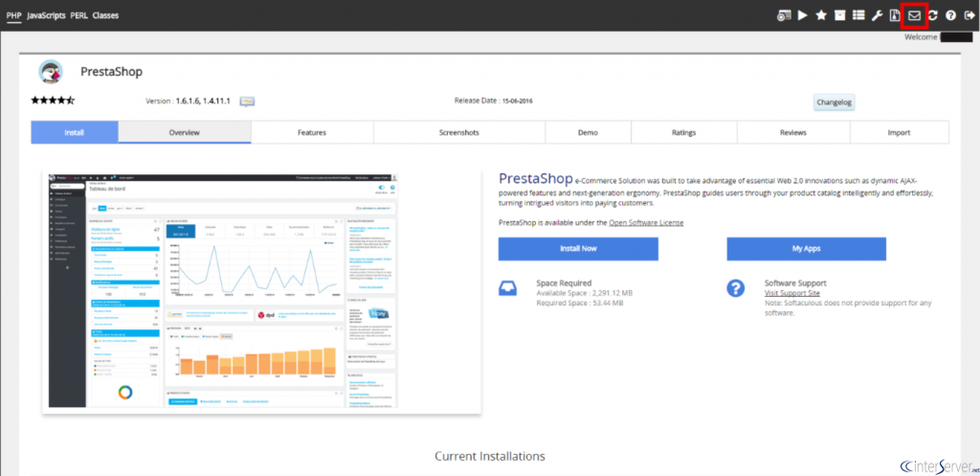Click the logout arrow icon
Screen dimensions: 980x476
[x=968, y=15]
